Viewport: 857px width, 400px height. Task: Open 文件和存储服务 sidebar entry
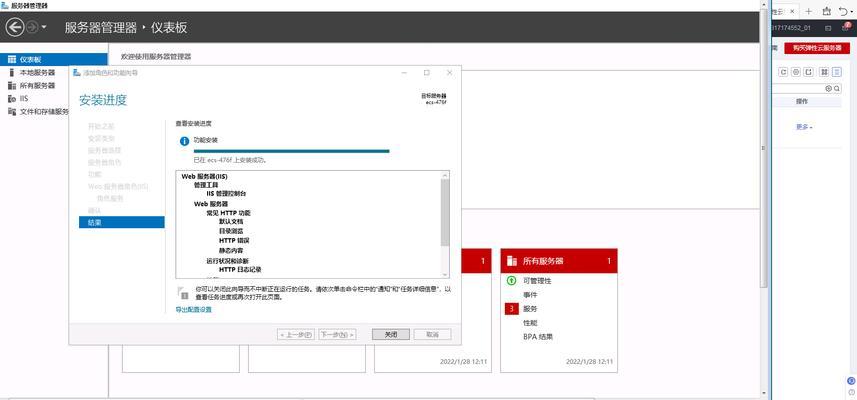coord(44,112)
